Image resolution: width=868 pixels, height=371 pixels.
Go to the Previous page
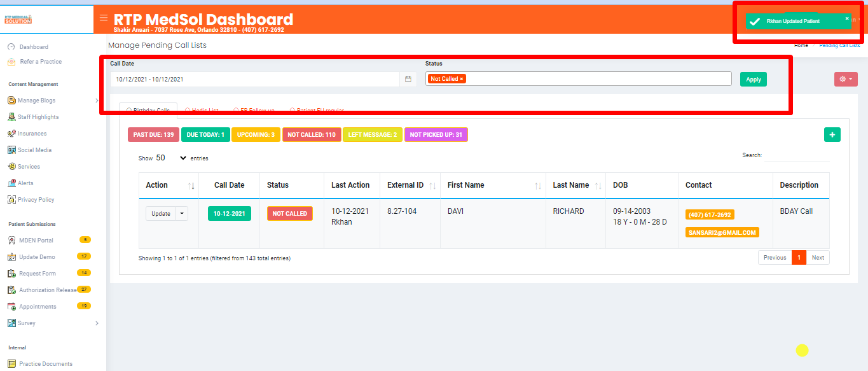click(775, 258)
